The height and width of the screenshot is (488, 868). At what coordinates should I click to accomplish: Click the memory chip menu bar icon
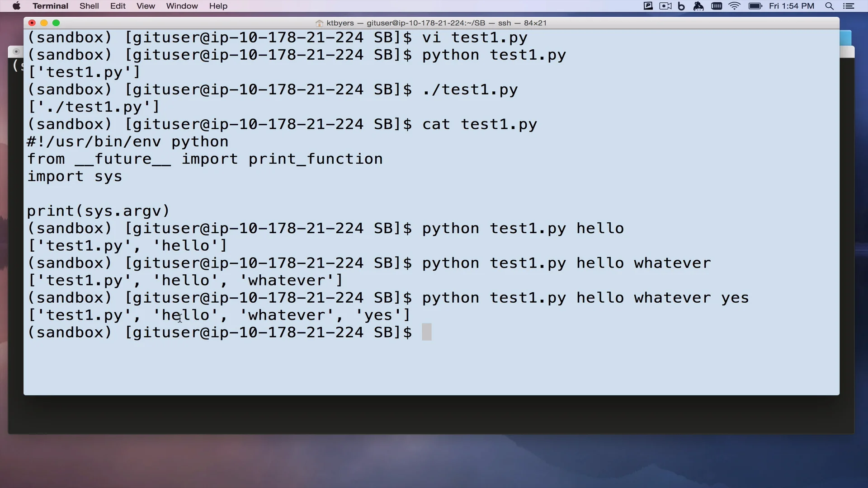pyautogui.click(x=717, y=6)
